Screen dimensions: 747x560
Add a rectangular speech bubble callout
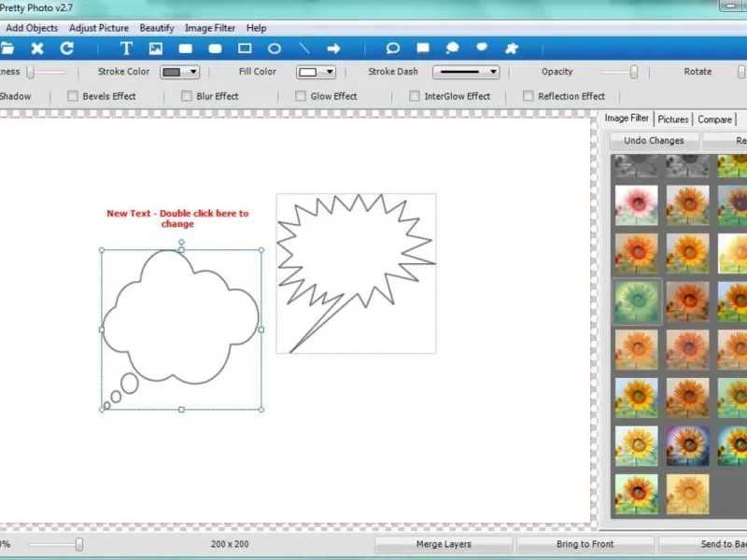click(x=423, y=49)
